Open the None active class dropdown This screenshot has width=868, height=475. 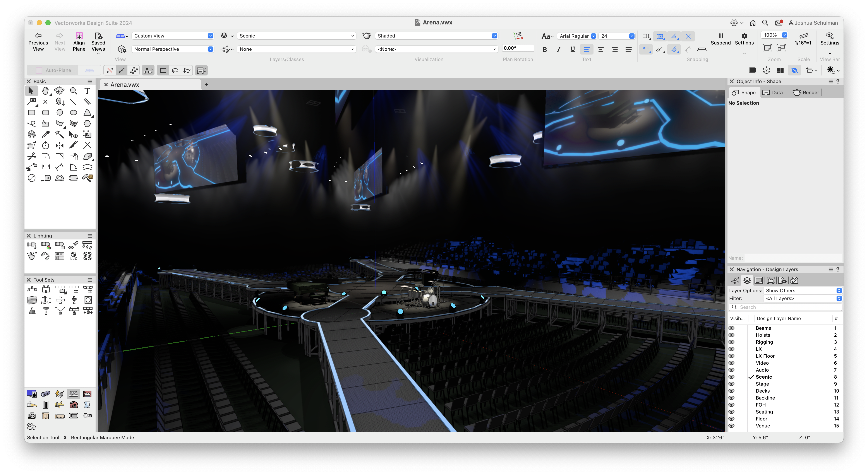pyautogui.click(x=296, y=49)
